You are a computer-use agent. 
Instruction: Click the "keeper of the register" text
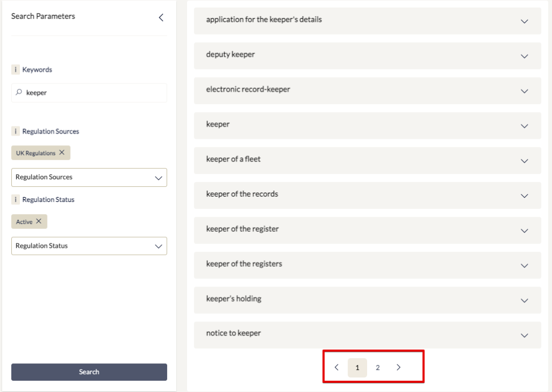pos(243,229)
